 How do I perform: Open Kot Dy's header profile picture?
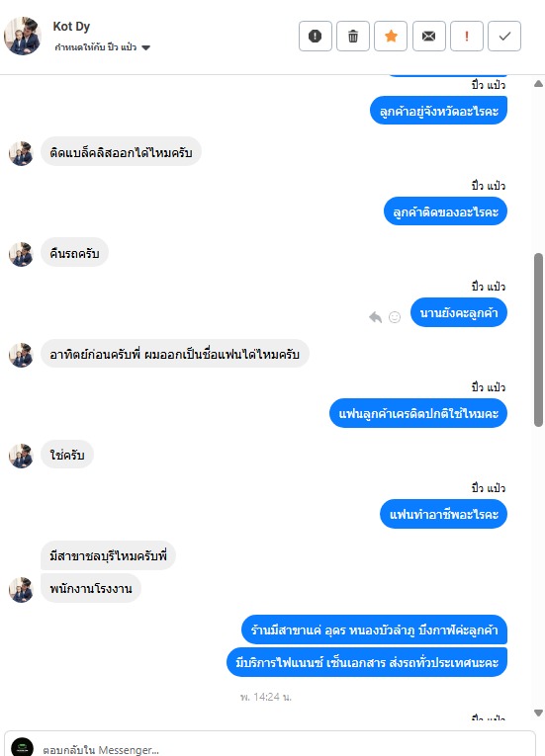point(22,37)
